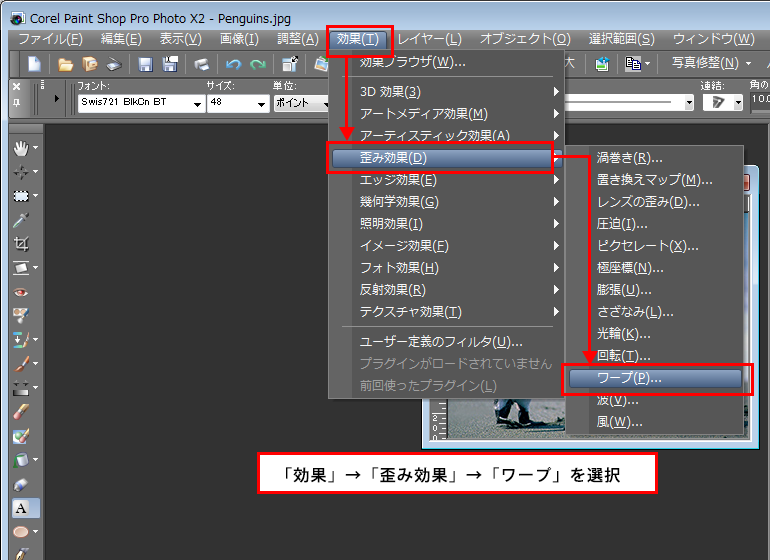Select the Dropper eyedropper tool
770x560 pixels.
(x=21, y=220)
